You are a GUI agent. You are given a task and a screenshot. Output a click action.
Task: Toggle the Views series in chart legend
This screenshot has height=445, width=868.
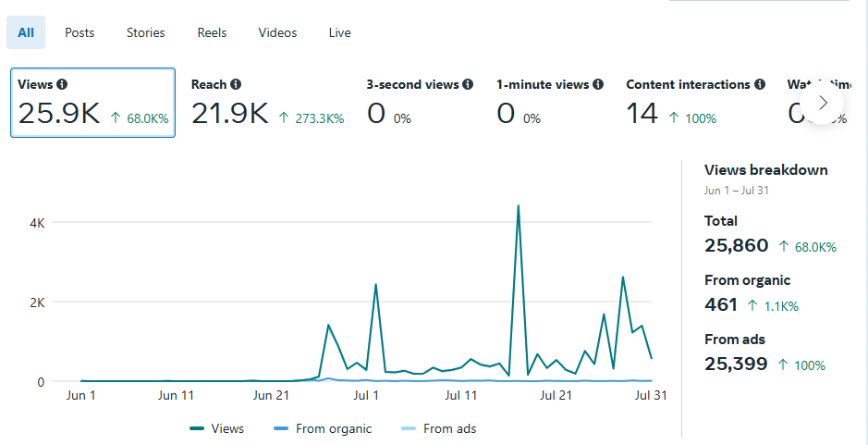coord(217,428)
